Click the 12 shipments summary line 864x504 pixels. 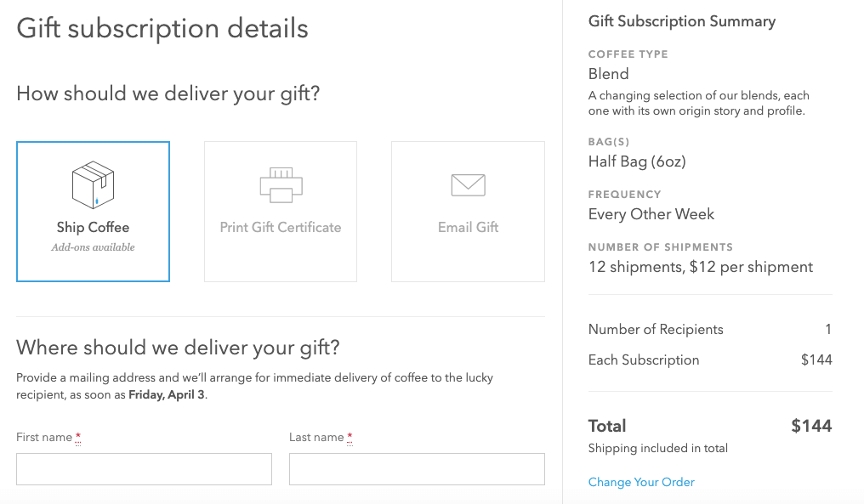click(x=701, y=267)
